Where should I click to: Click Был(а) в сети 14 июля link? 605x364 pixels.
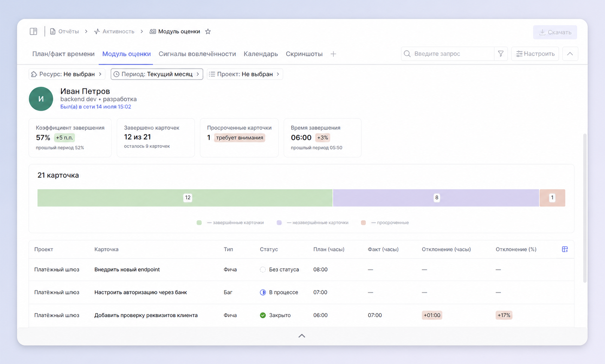click(96, 107)
